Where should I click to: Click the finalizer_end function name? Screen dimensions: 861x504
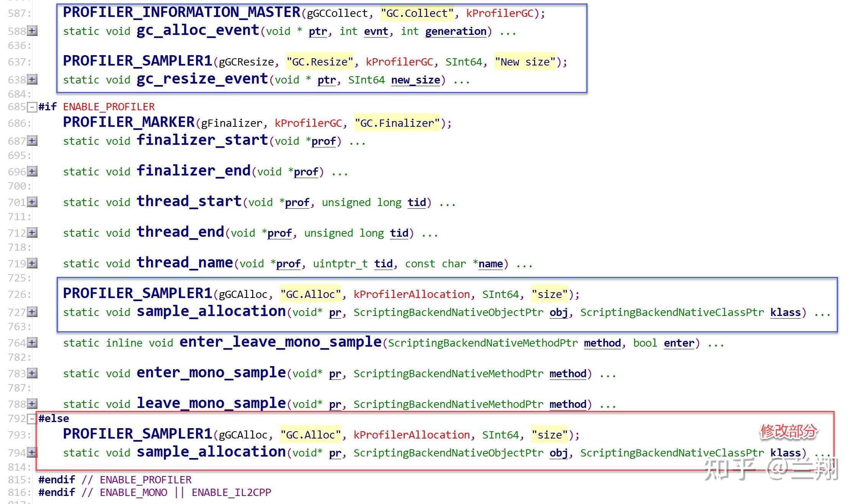[x=193, y=171]
